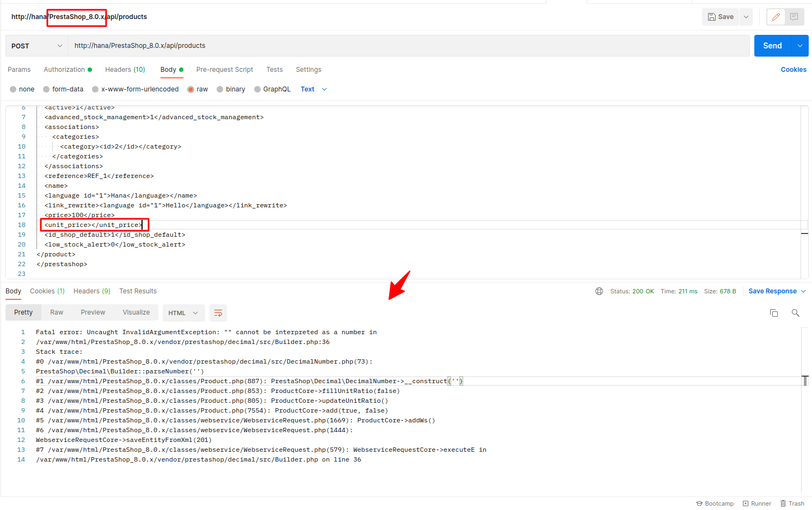Choose the GraphQL body type
Viewport: 812px width, 510px height.
272,89
